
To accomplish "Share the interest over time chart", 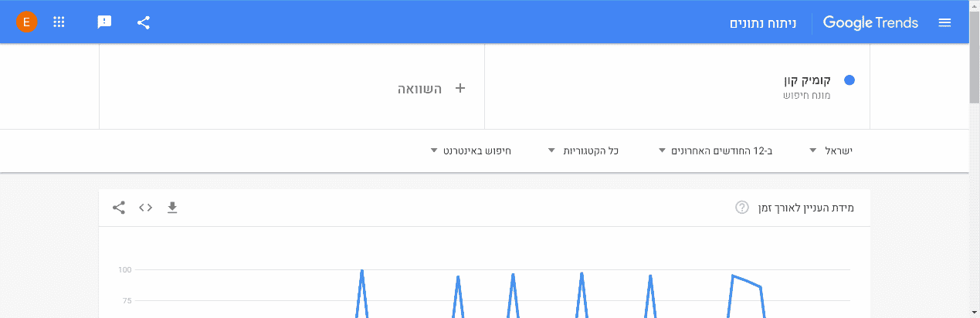I will coord(119,208).
